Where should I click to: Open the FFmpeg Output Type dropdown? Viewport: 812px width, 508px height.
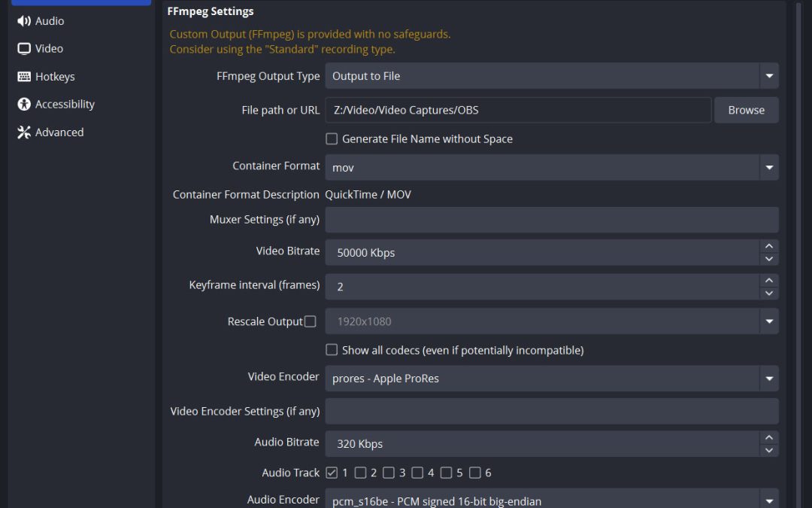[x=768, y=76]
